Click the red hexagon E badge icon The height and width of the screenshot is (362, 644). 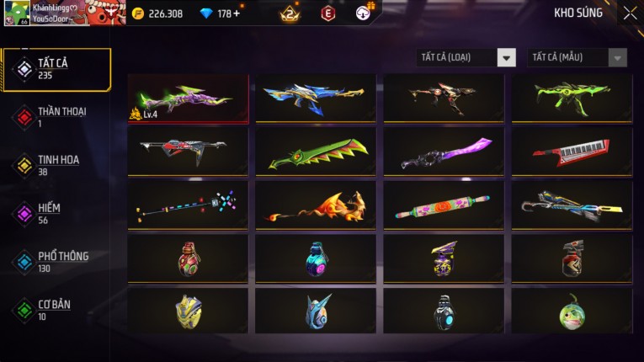click(x=327, y=13)
